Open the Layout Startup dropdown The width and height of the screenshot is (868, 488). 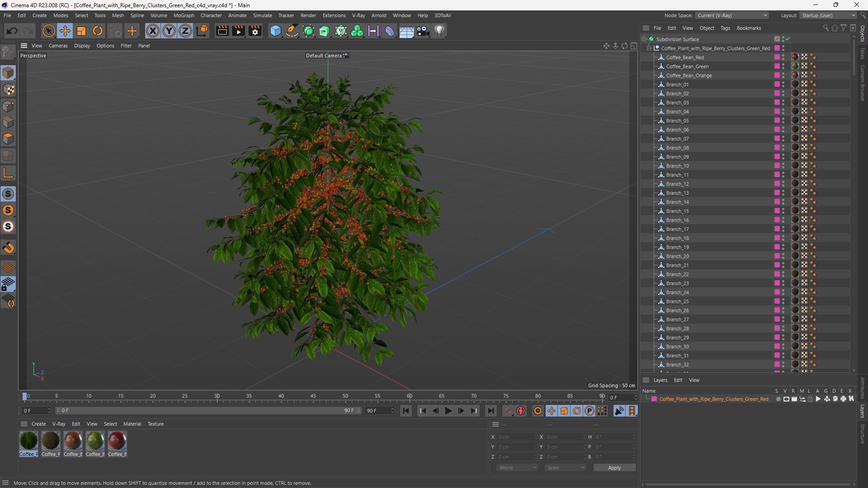point(828,15)
